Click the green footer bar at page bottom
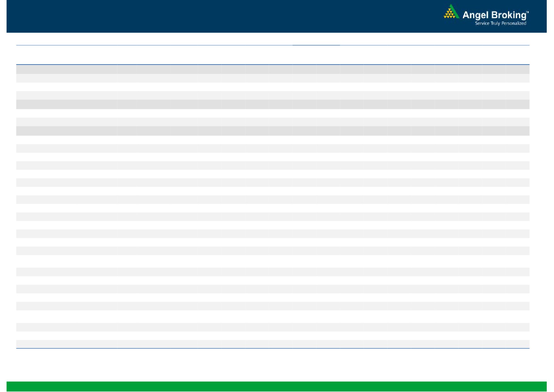Screen dimensions: 554x392 tap(276, 386)
